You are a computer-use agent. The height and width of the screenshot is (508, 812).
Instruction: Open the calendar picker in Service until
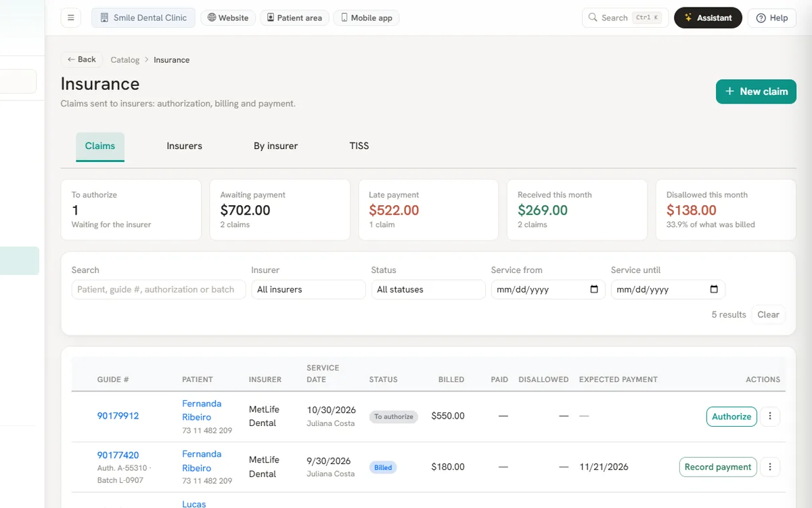(x=714, y=289)
